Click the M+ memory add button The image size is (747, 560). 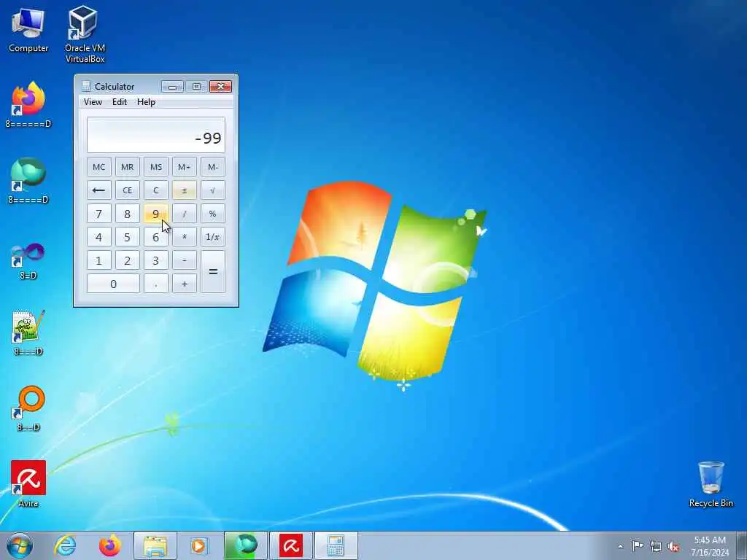coord(185,167)
